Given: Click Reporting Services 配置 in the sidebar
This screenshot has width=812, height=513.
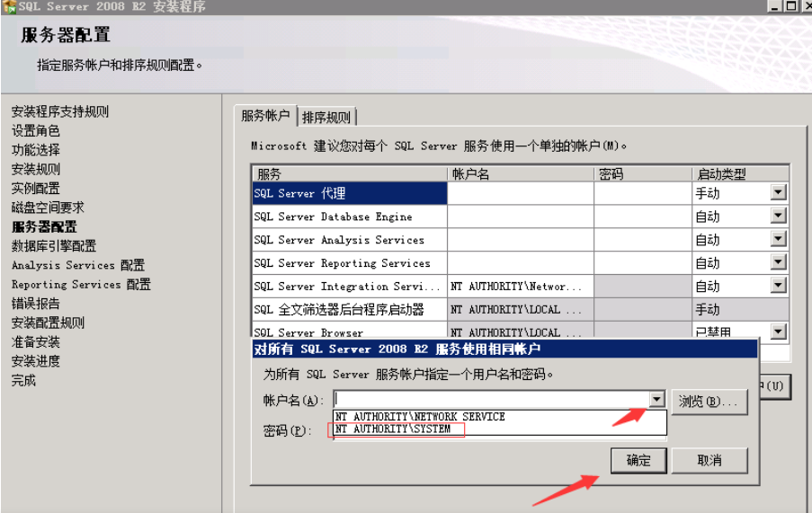Looking at the screenshot, I should click(81, 285).
